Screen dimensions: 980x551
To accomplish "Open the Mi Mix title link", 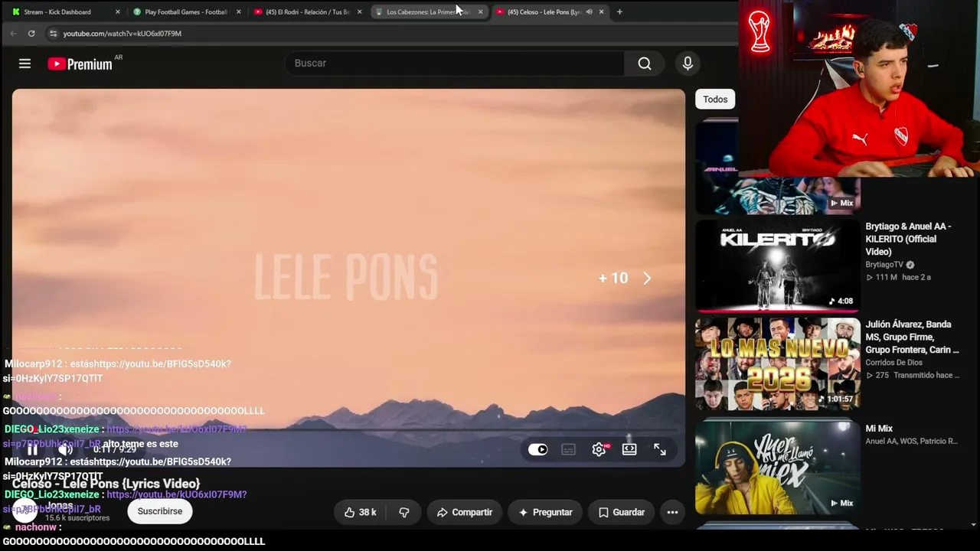I will point(879,429).
